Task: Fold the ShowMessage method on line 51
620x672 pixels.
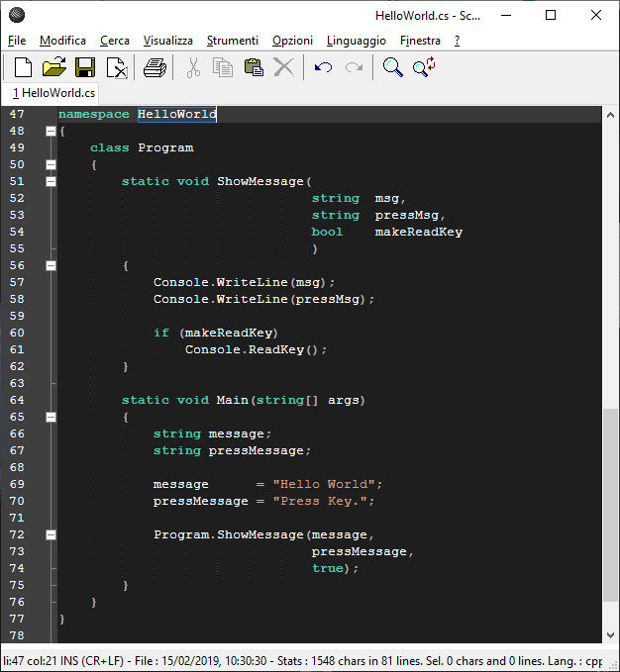Action: 51,181
